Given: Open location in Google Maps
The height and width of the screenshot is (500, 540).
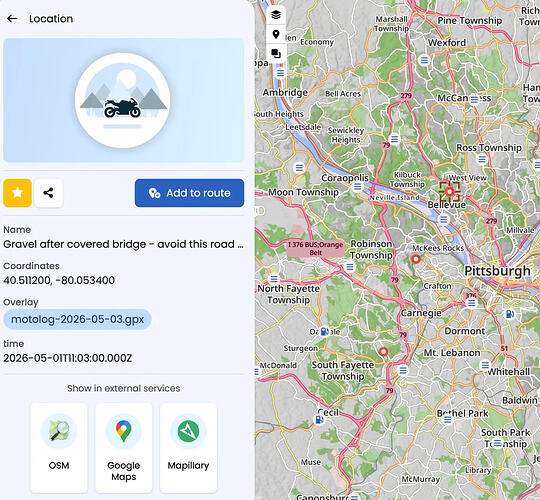Looking at the screenshot, I should coord(124,448).
